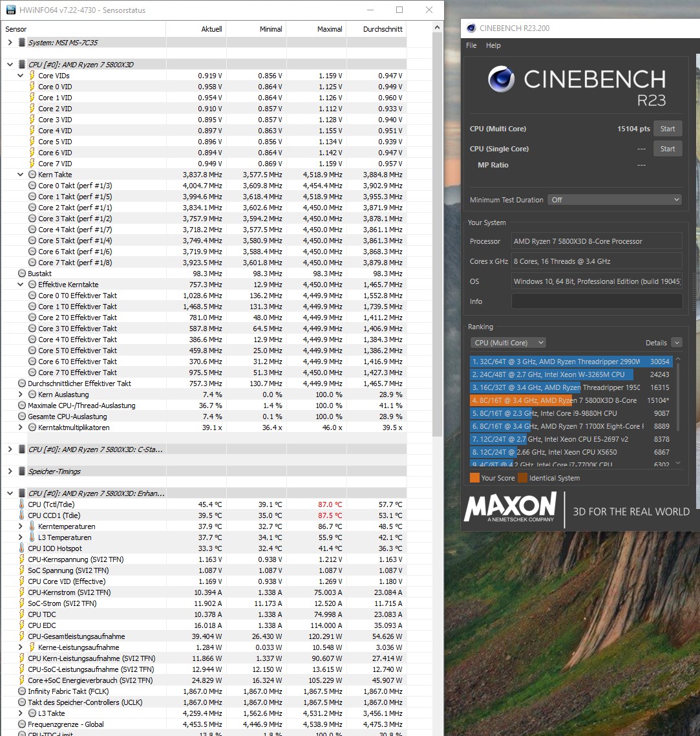Expand the Kerntemperaturen row
The height and width of the screenshot is (736, 700).
tap(20, 526)
